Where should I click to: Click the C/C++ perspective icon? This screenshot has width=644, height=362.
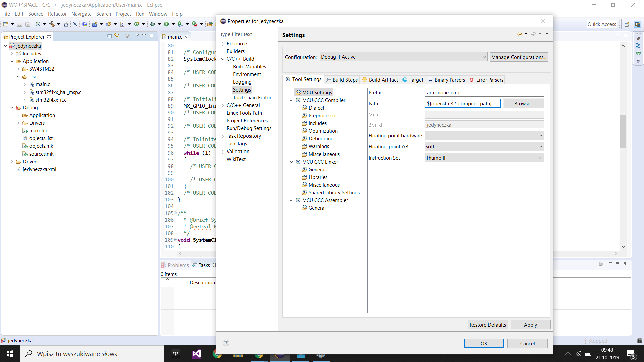[638, 24]
